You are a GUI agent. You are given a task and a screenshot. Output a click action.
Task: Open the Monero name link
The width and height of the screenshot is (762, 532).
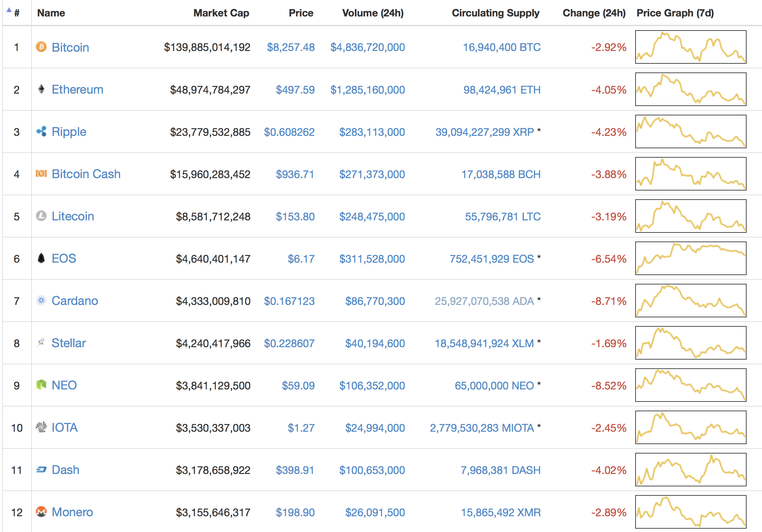(72, 512)
